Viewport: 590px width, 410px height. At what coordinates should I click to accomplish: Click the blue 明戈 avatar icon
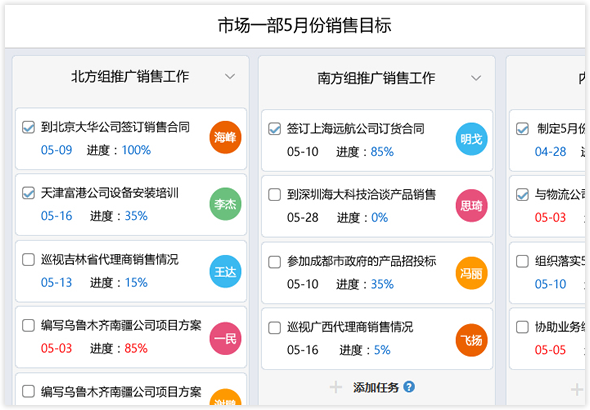[471, 139]
